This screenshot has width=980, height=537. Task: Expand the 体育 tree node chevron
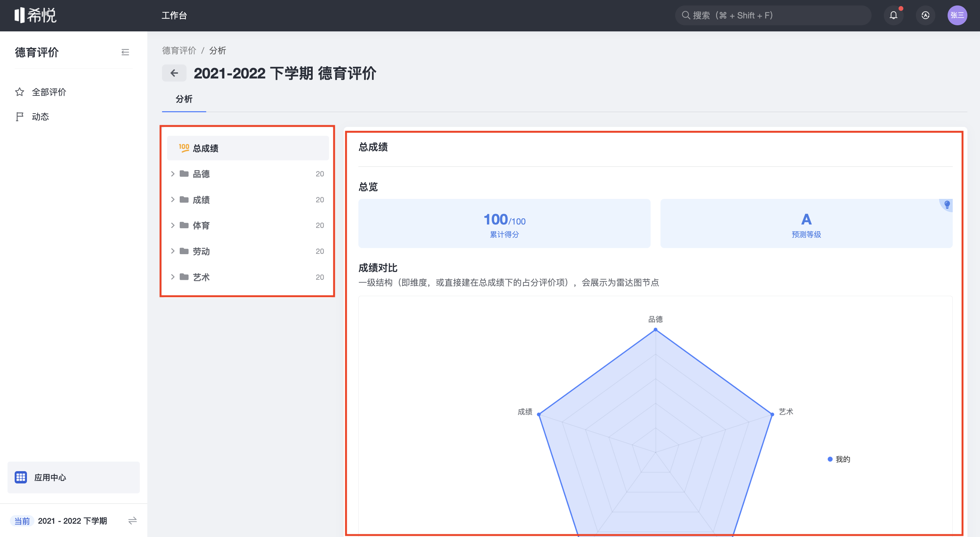click(173, 225)
